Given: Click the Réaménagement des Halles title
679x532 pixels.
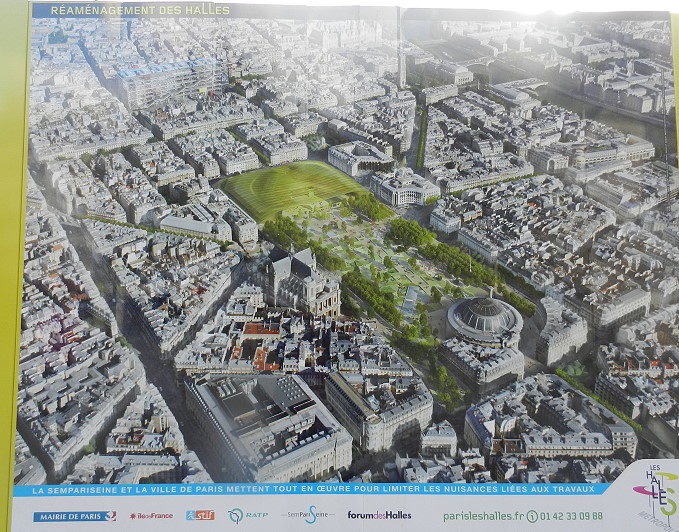Looking at the screenshot, I should [x=130, y=10].
